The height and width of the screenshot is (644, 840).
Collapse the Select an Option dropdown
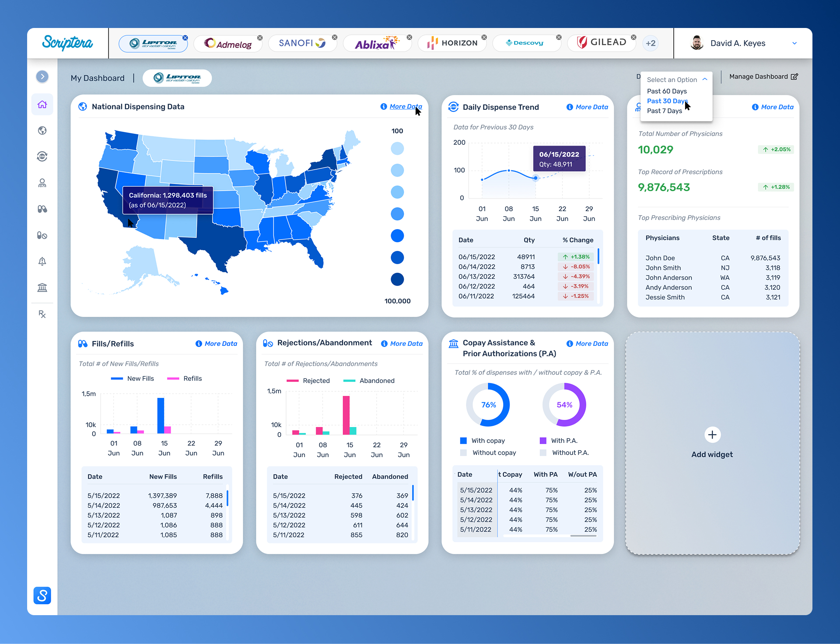(x=705, y=80)
